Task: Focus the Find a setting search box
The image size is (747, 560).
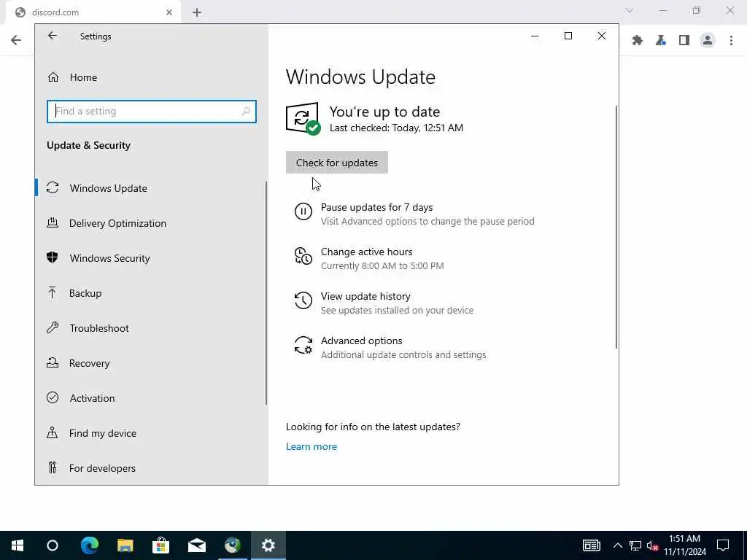Action: 152,112
